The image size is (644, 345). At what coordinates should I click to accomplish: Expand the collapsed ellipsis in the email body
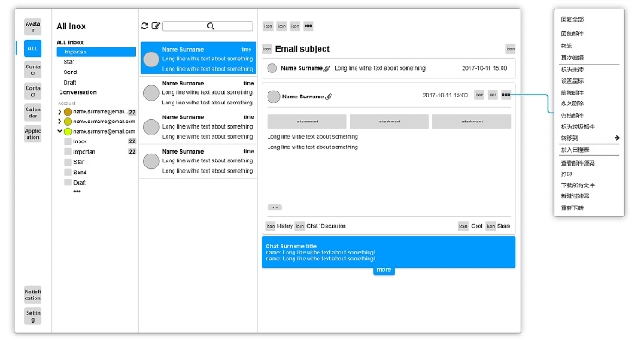tap(275, 207)
